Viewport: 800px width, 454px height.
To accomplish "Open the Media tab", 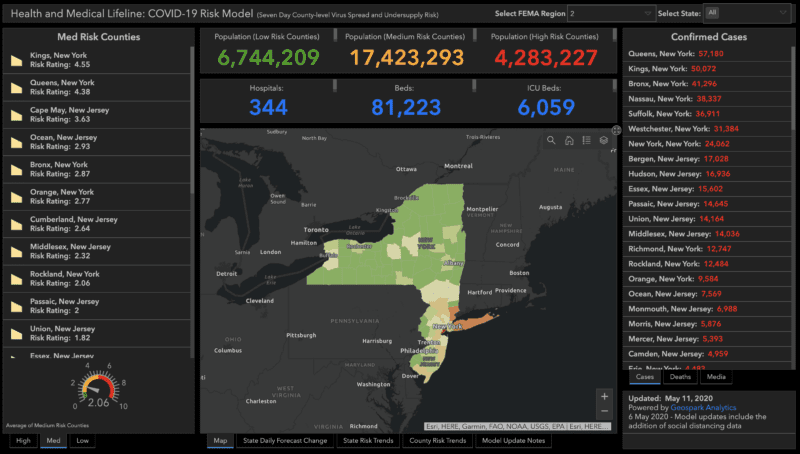I will point(714,377).
